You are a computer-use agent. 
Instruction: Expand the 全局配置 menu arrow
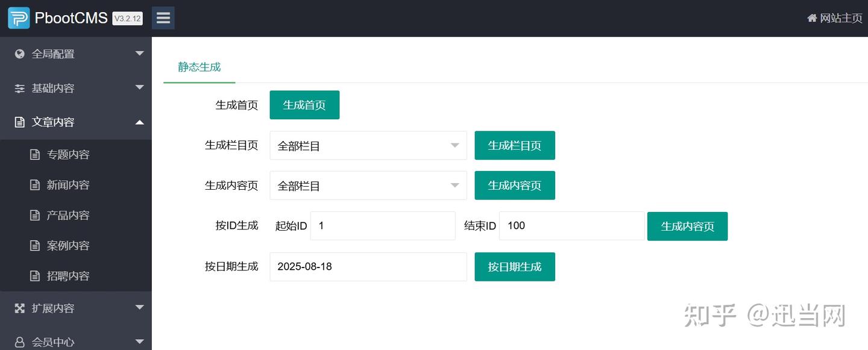tap(140, 54)
